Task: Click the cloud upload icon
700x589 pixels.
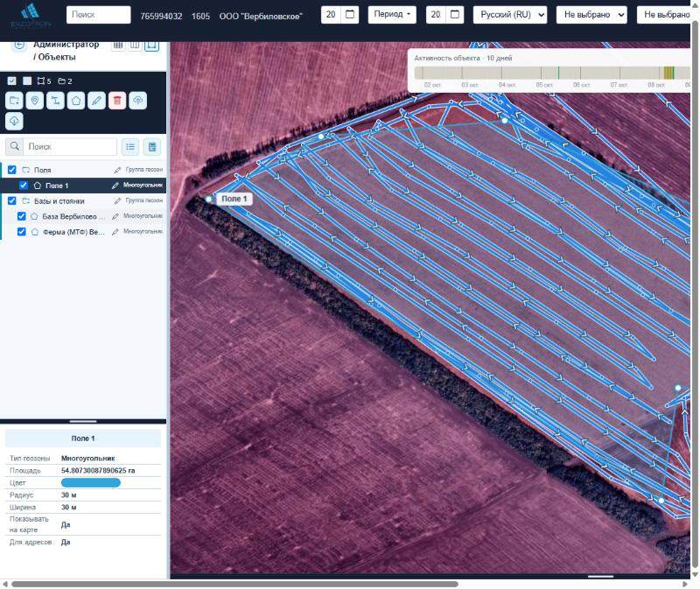Action: (138, 101)
